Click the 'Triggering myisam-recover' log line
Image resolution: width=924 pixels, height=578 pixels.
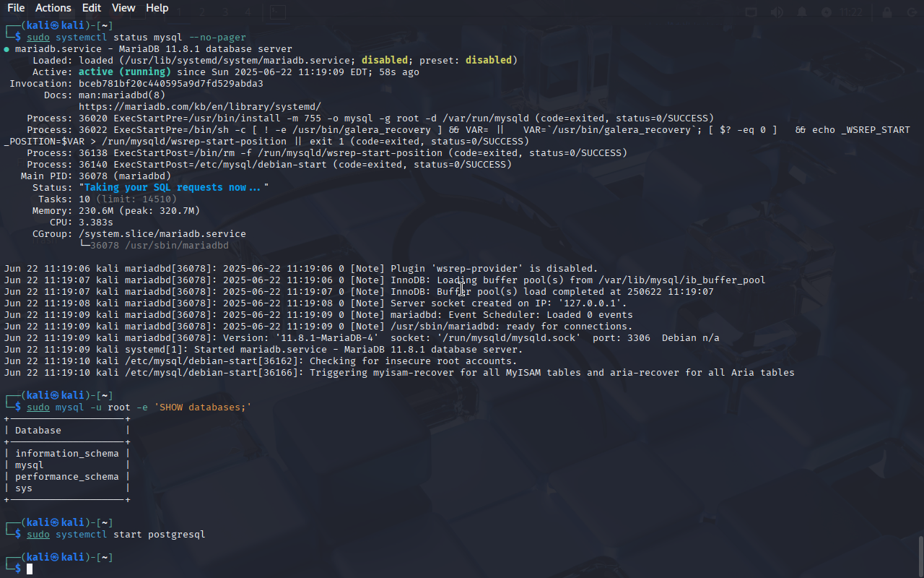pos(399,373)
